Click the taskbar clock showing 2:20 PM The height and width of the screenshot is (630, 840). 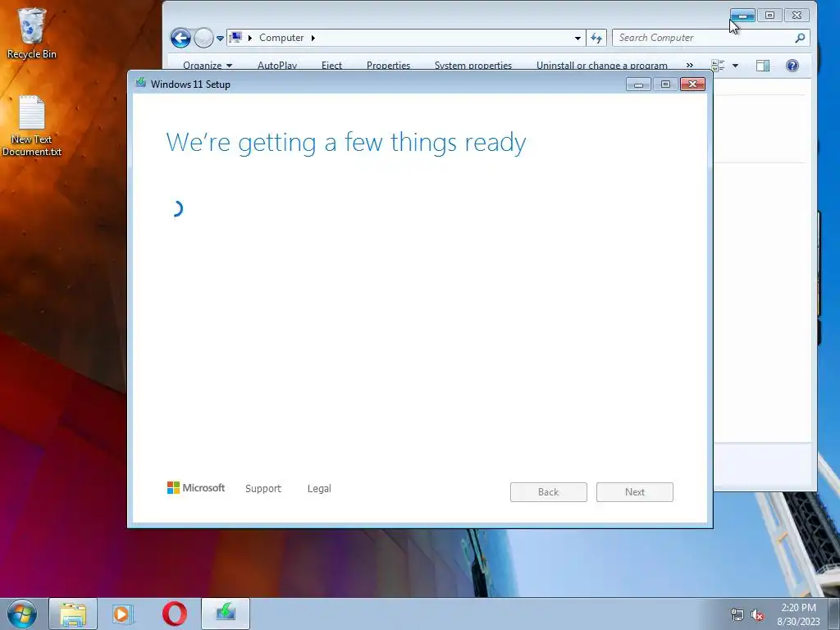[x=798, y=614]
